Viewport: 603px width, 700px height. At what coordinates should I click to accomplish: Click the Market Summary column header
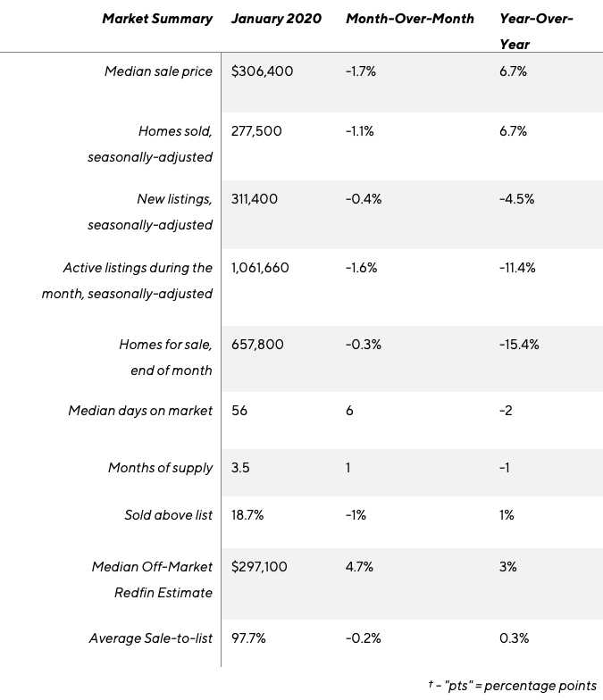(157, 19)
